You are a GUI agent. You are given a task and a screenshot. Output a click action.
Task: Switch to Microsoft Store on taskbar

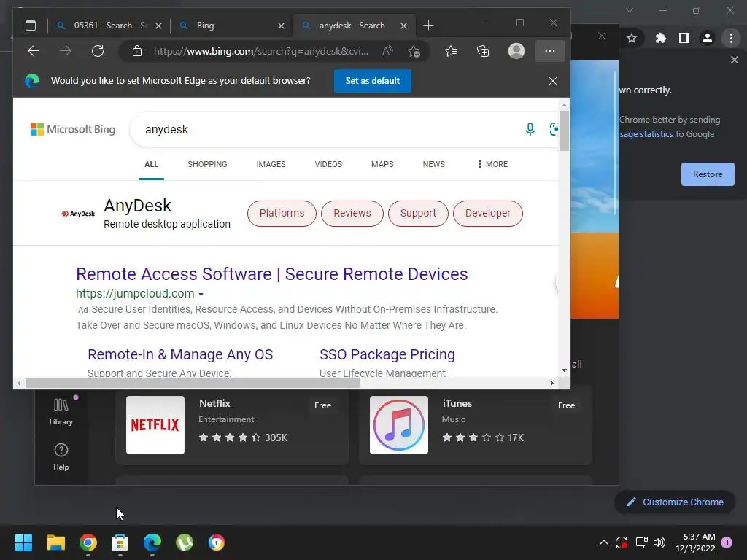120,542
